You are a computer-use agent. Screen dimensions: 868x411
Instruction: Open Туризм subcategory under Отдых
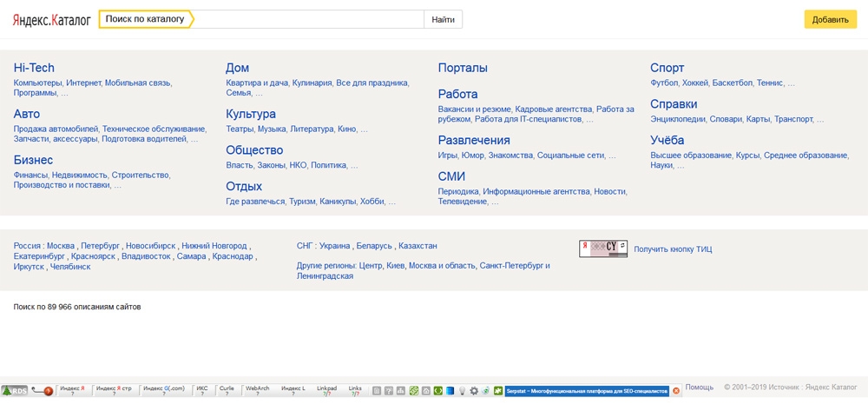click(302, 202)
